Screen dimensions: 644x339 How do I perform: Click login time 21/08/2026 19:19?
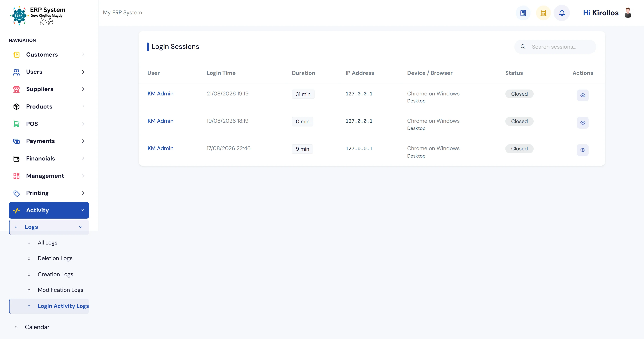(227, 94)
